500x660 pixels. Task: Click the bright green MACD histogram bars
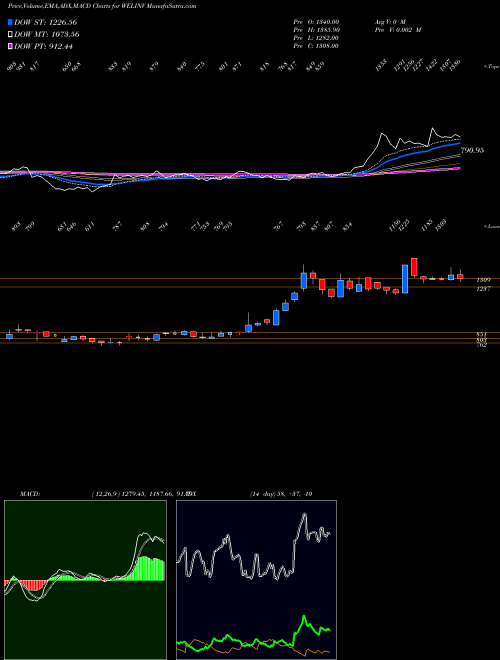(x=148, y=568)
